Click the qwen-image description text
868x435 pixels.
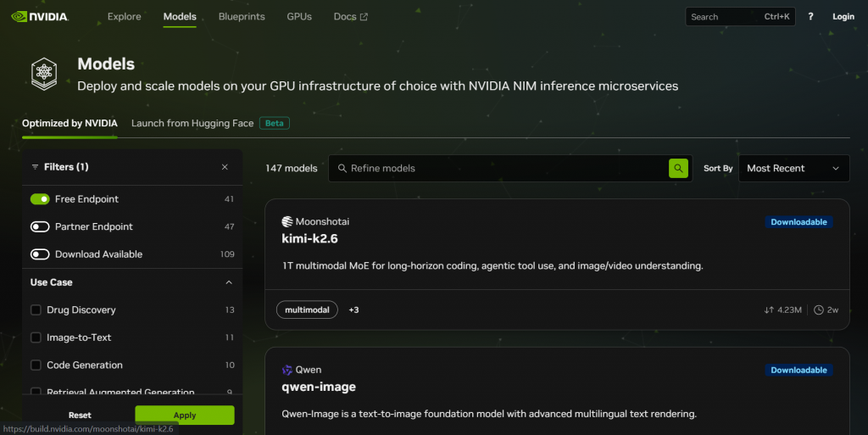[489, 414]
